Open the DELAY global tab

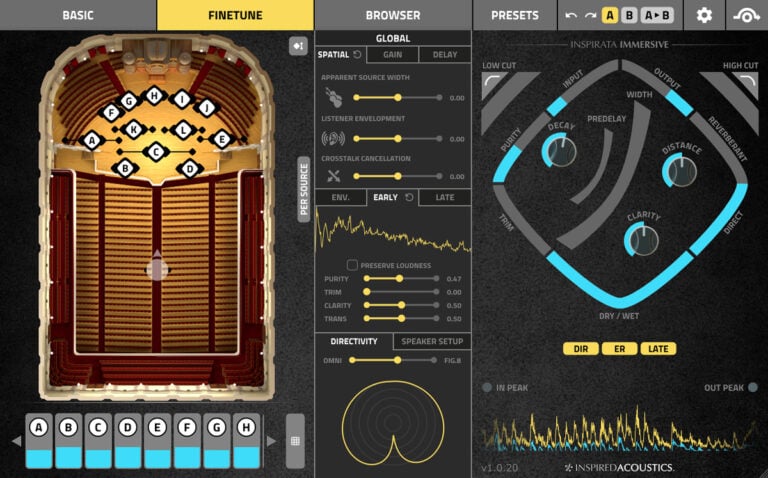[445, 55]
